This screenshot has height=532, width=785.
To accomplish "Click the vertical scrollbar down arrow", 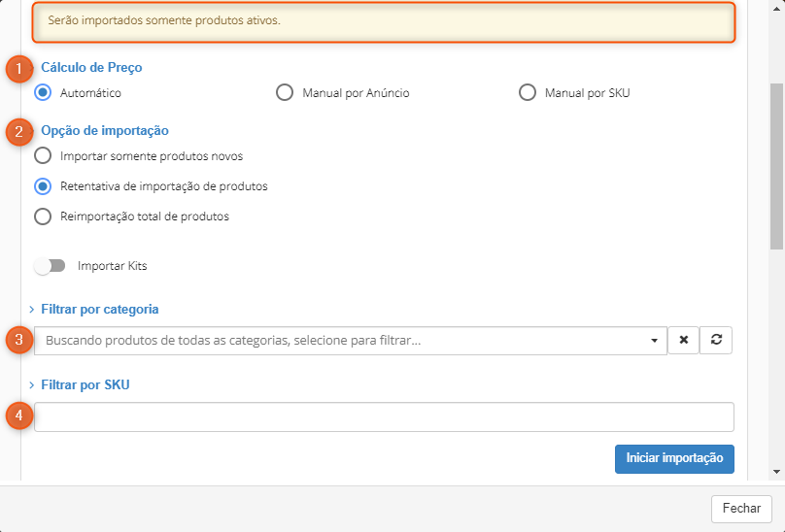I will [776, 472].
